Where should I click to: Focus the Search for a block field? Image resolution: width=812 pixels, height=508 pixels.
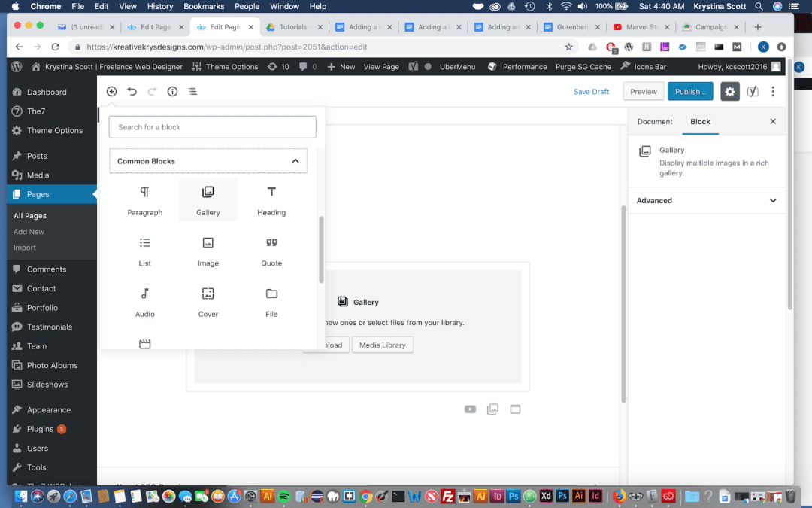coord(212,127)
